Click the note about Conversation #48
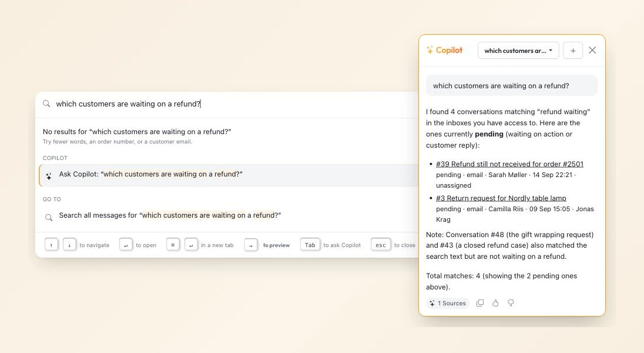The width and height of the screenshot is (644, 353). (509, 245)
